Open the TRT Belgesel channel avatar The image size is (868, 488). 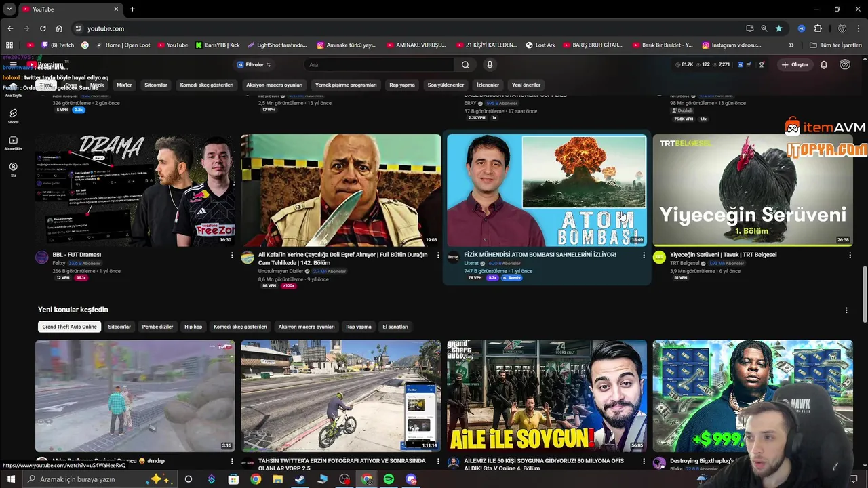(659, 258)
